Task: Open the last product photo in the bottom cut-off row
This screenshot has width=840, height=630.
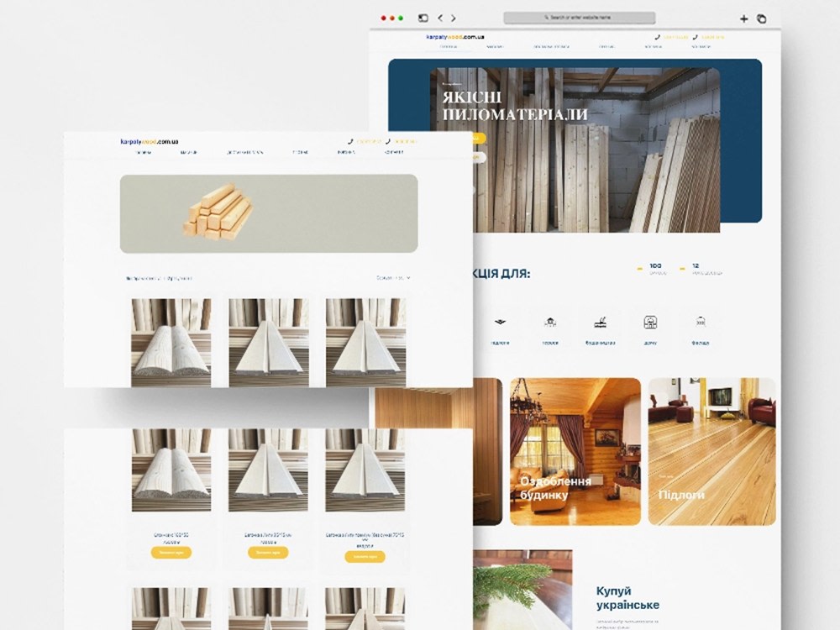Action: pos(365,608)
